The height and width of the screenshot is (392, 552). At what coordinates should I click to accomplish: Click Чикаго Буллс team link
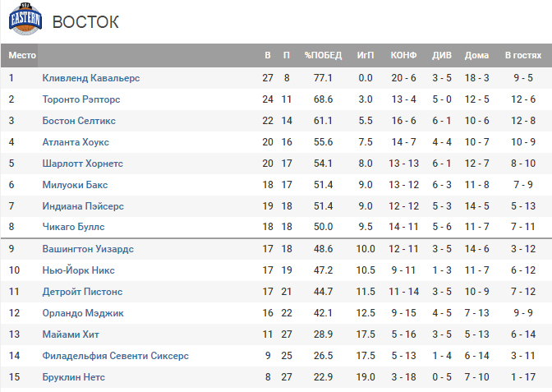73,227
